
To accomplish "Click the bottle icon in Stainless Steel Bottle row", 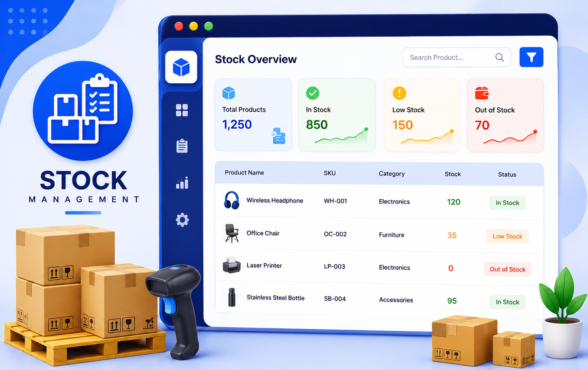I will coord(232,297).
